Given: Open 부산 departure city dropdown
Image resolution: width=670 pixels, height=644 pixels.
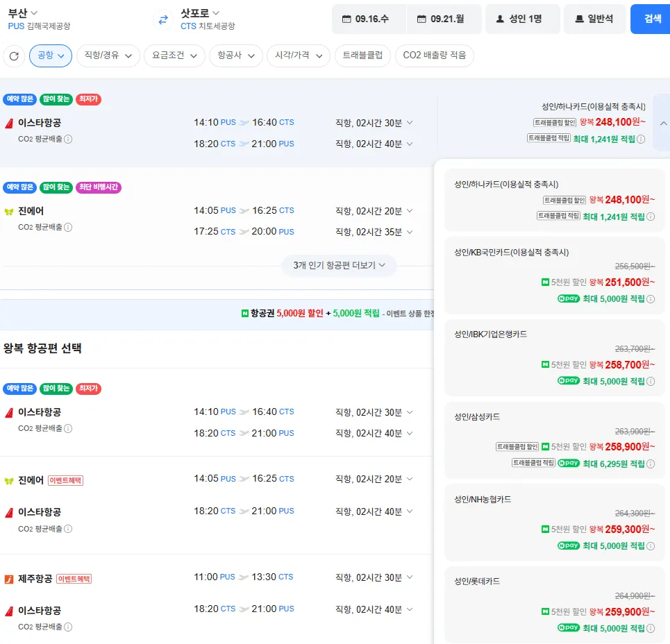Looking at the screenshot, I should click(23, 12).
